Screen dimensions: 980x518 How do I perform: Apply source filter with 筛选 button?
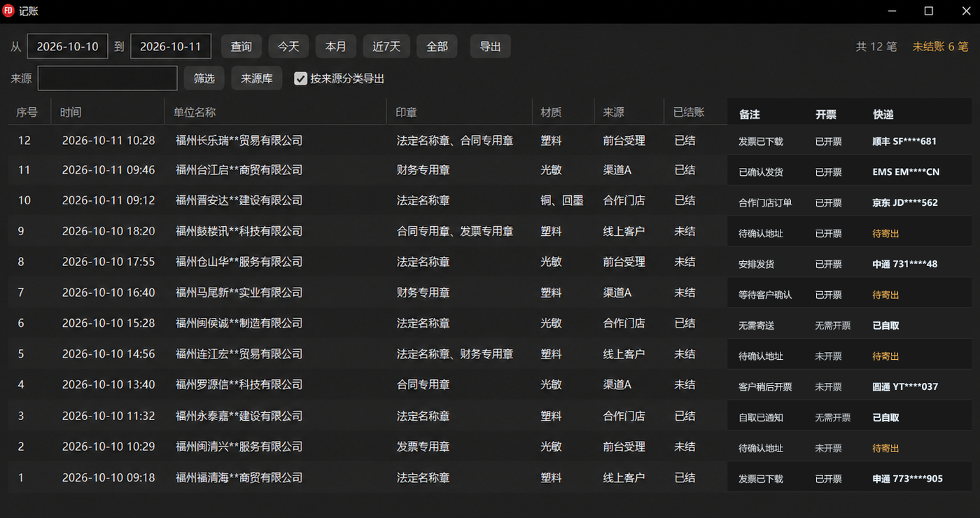[x=204, y=78]
